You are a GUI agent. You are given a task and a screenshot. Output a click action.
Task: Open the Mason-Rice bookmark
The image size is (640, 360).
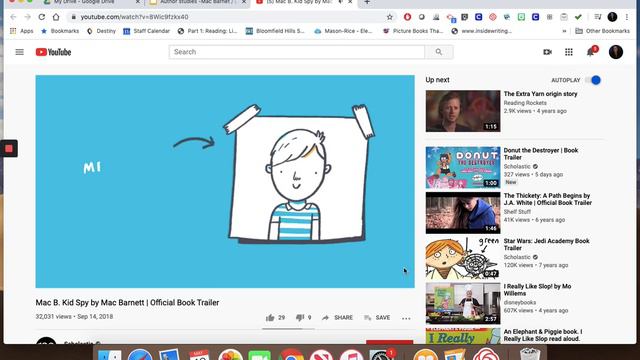[x=343, y=31]
